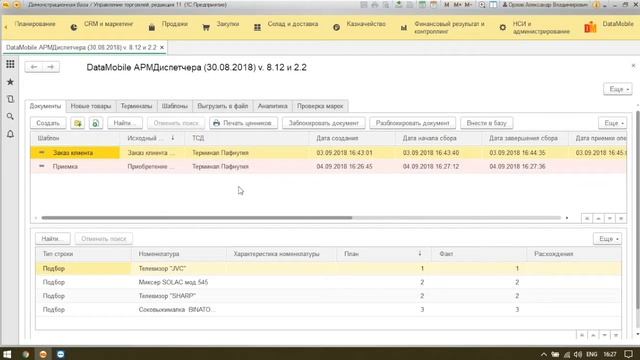Open the DataMobile section icon
Viewport: 640px width, 360px height.
coord(590,27)
